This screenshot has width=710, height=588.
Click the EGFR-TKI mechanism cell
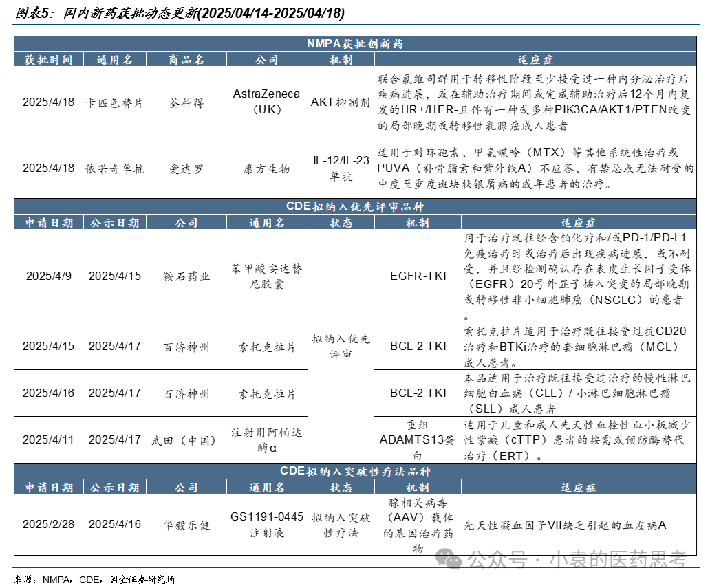point(418,276)
